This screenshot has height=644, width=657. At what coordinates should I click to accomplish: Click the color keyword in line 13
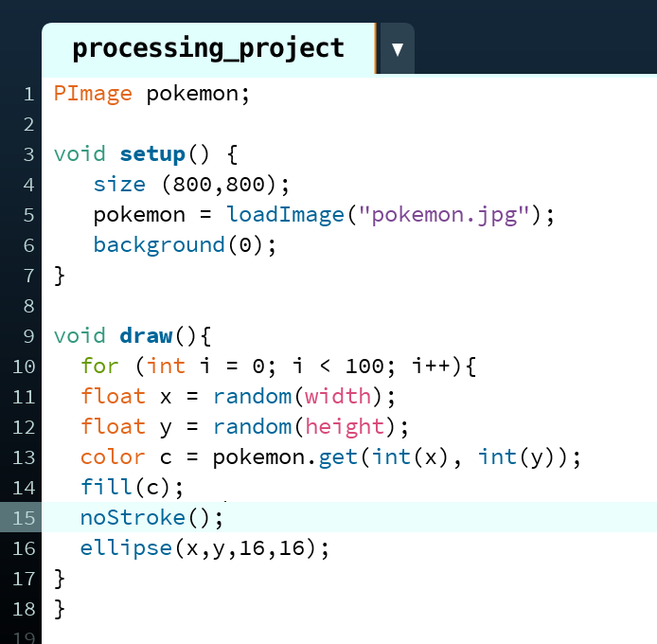(113, 457)
